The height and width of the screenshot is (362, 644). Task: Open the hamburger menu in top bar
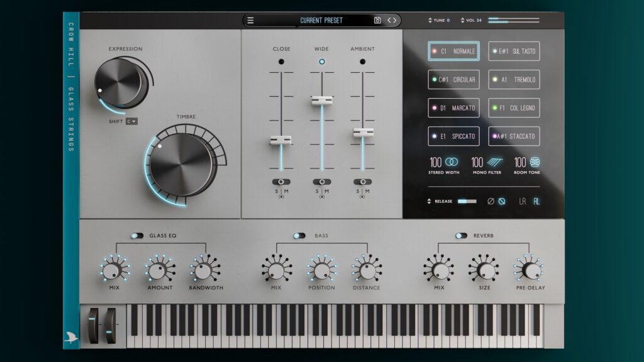250,20
